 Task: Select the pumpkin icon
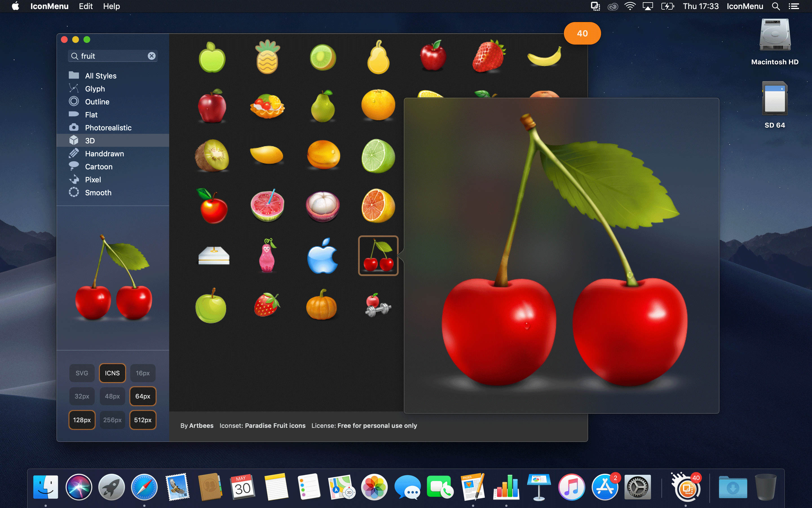click(x=321, y=305)
